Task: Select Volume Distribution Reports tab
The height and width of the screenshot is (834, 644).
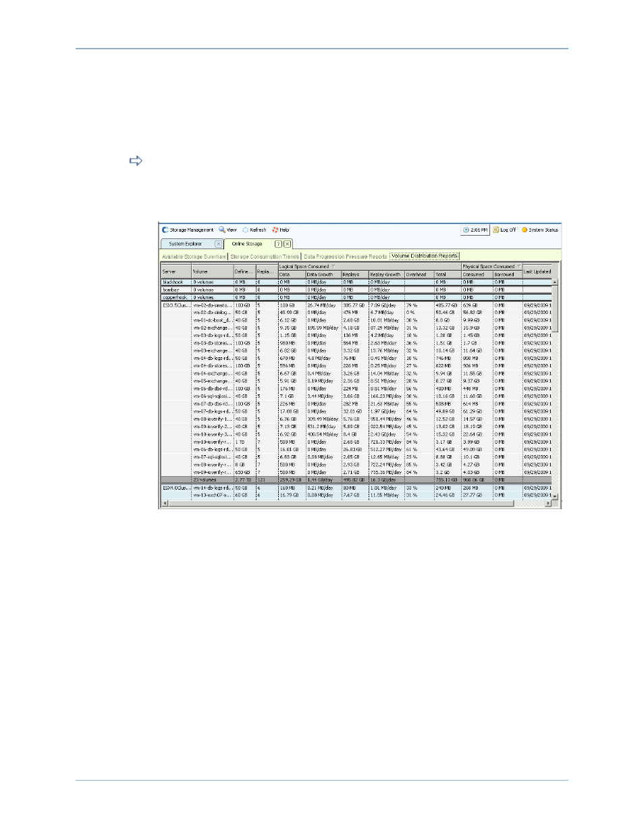Action: coord(424,256)
